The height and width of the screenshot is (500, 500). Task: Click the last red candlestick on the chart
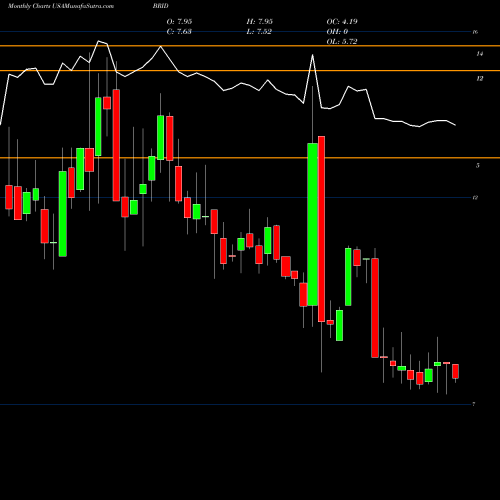tap(455, 371)
